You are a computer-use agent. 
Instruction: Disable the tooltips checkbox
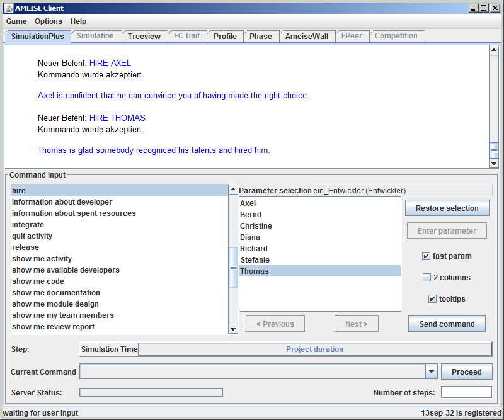[432, 299]
